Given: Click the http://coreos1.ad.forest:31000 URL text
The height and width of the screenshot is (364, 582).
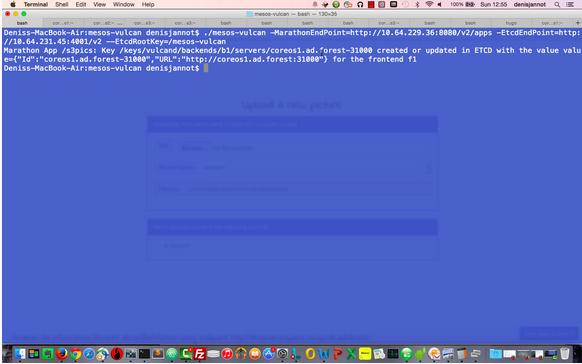Looking at the screenshot, I should (252, 59).
